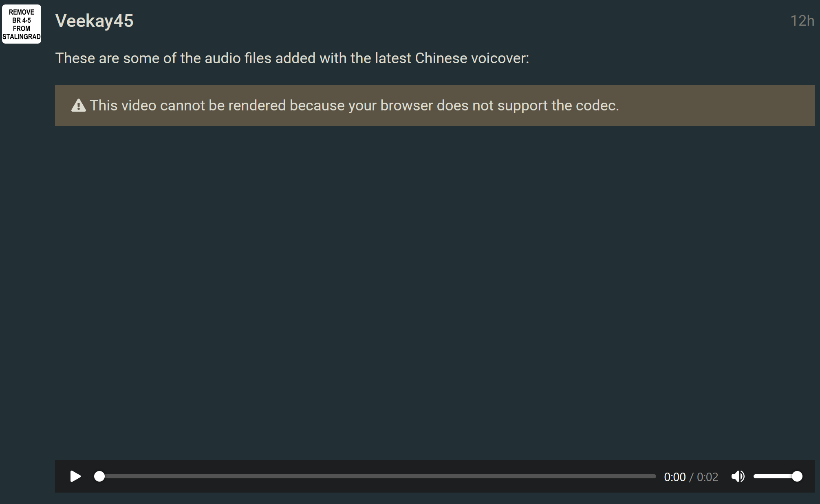Mute audio with the speaker icon
The height and width of the screenshot is (504, 820).
point(738,476)
